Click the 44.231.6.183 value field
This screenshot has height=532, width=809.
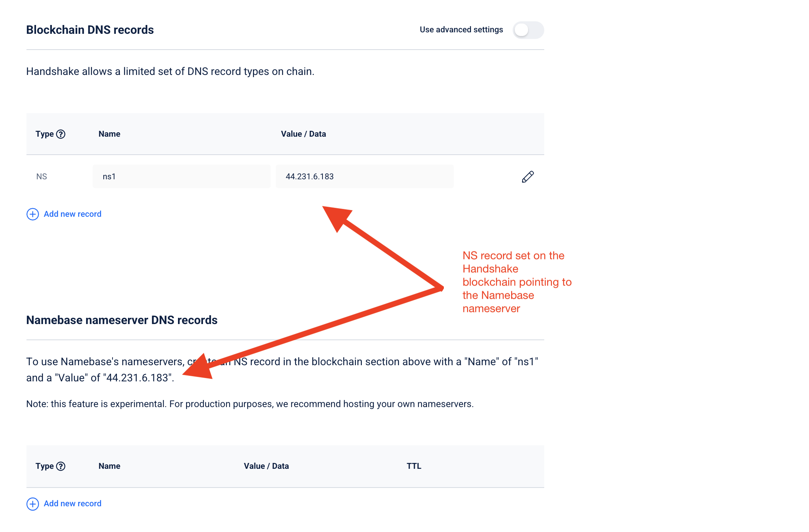coord(364,177)
